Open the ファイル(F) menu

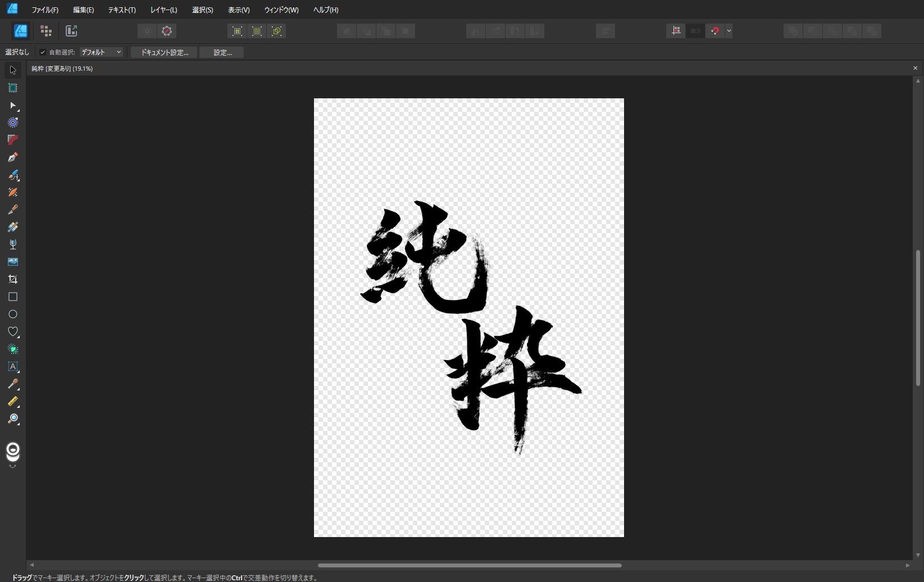(x=45, y=10)
